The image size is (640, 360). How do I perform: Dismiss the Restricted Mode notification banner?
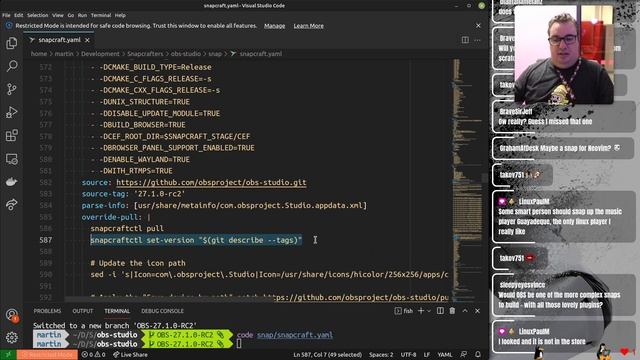(x=478, y=26)
